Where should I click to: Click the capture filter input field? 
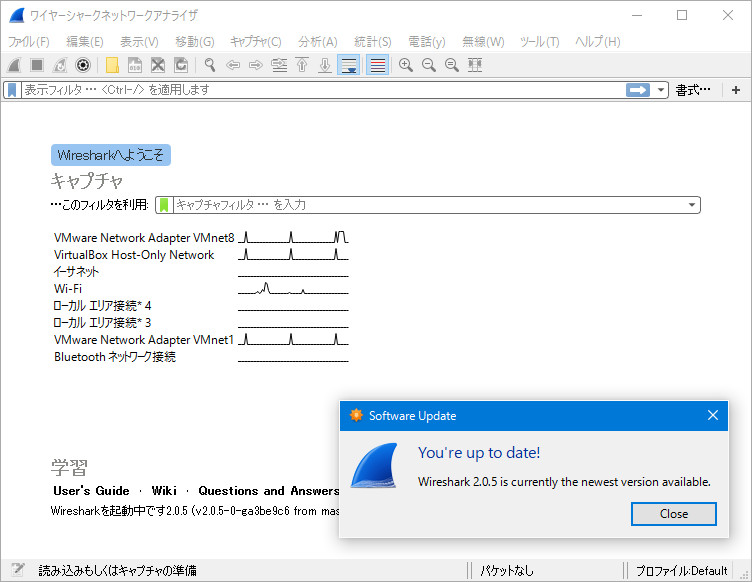[x=429, y=205]
